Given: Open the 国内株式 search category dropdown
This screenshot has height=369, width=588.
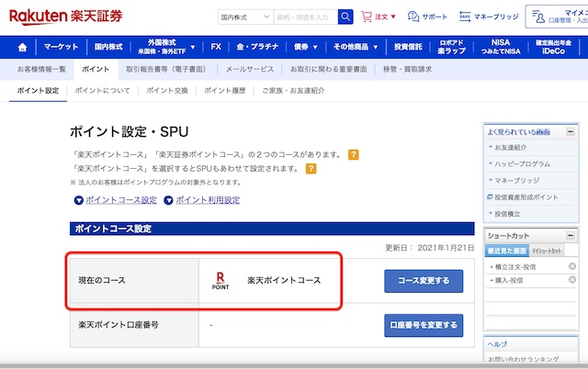Looking at the screenshot, I should pos(245,17).
